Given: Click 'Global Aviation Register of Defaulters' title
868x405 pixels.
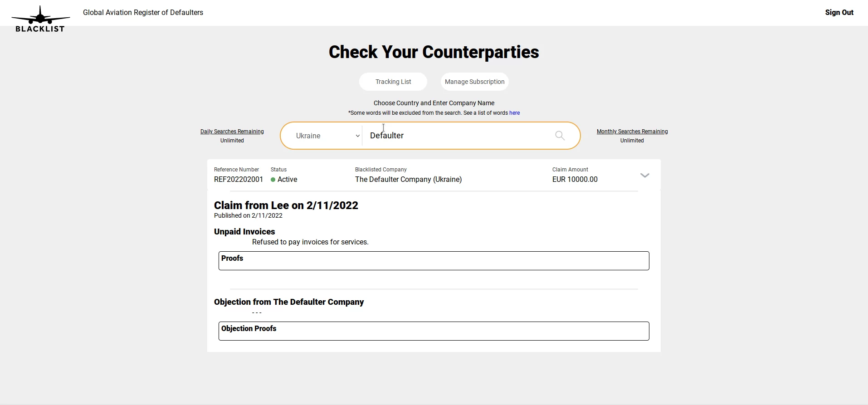Looking at the screenshot, I should click(x=143, y=13).
